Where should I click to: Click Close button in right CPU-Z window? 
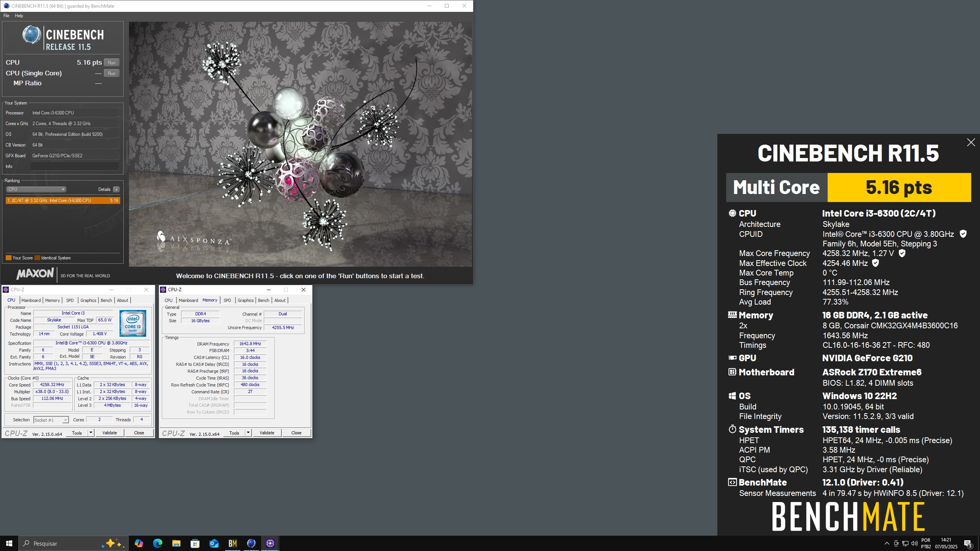pyautogui.click(x=296, y=433)
